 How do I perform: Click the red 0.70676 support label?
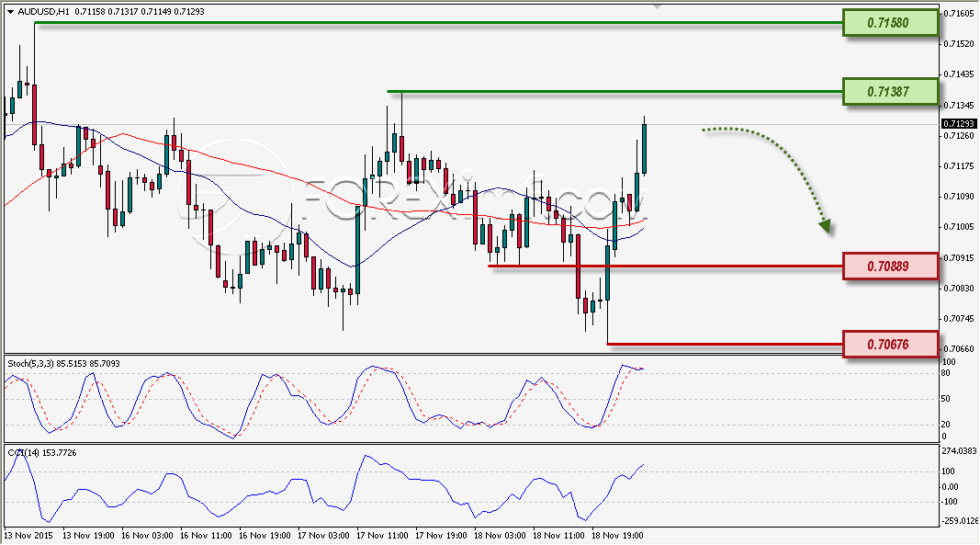tap(890, 344)
